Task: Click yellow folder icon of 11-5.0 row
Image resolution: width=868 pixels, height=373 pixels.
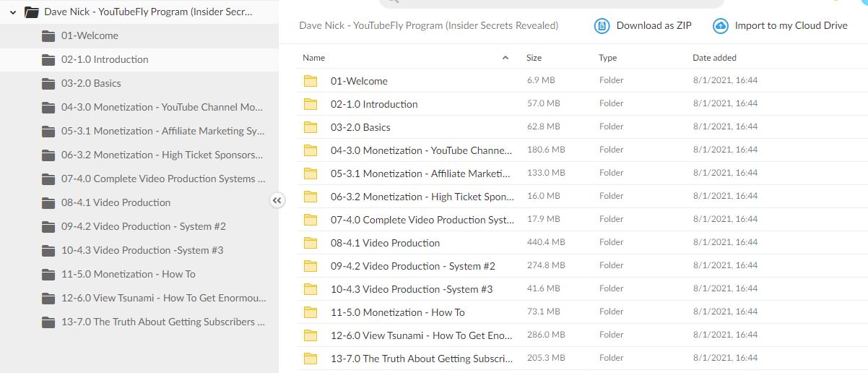Action: [311, 312]
